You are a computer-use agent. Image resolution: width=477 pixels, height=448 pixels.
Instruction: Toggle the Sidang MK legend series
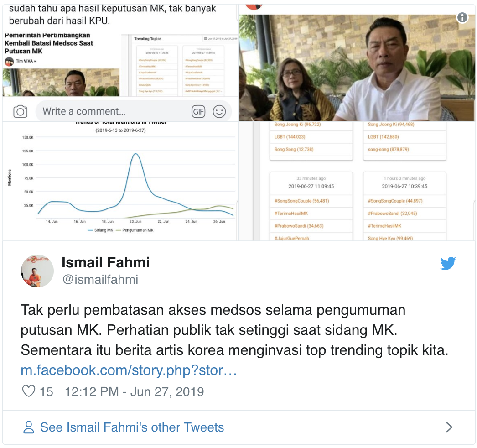click(x=100, y=230)
